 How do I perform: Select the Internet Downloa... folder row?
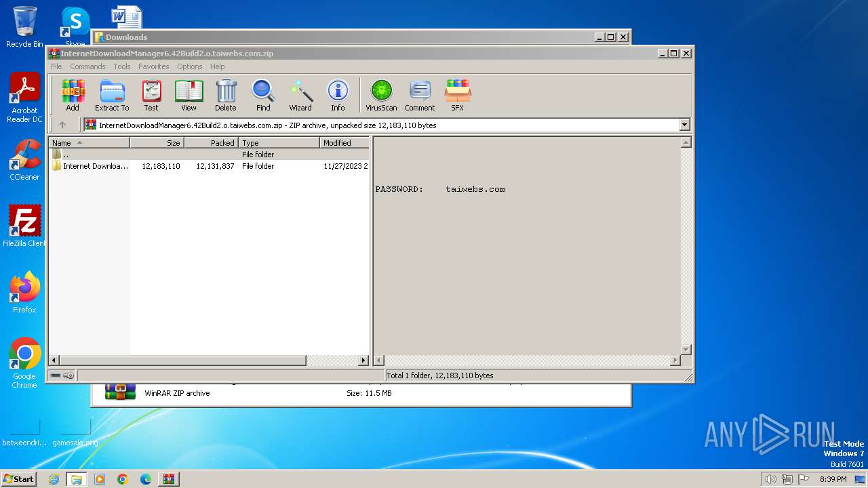[209, 166]
